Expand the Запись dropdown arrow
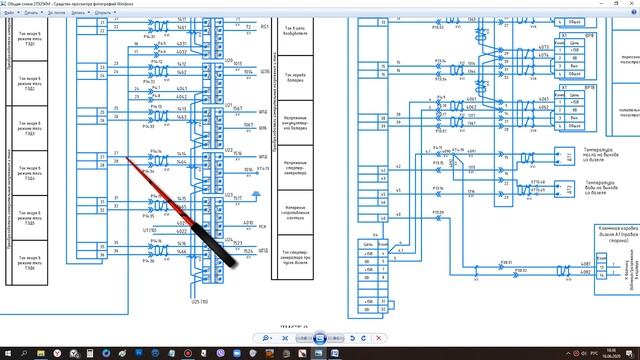 [89, 13]
